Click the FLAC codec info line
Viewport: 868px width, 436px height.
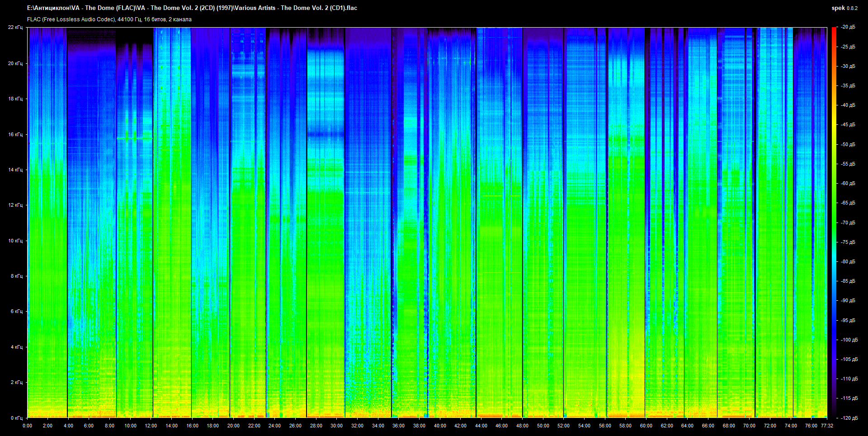coord(109,19)
